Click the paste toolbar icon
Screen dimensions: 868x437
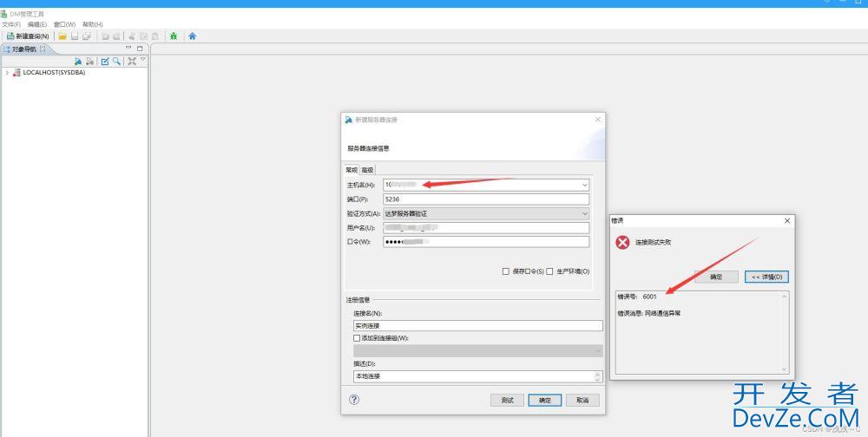pyautogui.click(x=155, y=36)
